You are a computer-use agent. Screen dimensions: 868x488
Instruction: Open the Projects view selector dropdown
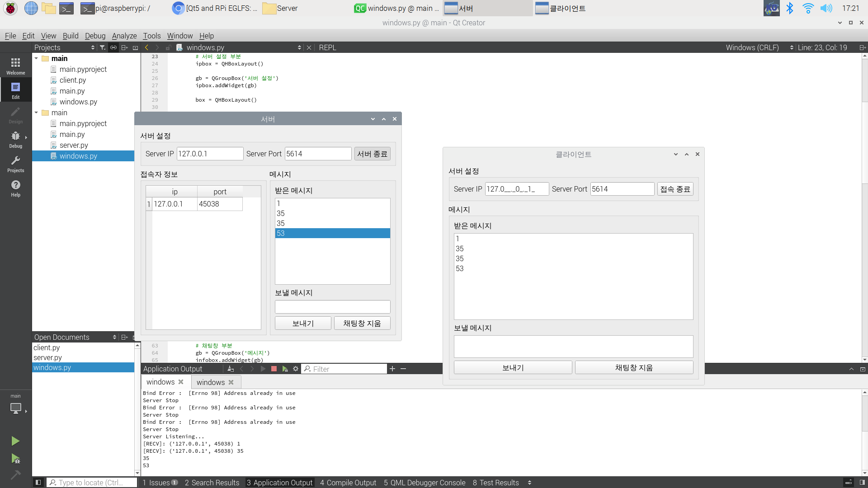(x=64, y=47)
